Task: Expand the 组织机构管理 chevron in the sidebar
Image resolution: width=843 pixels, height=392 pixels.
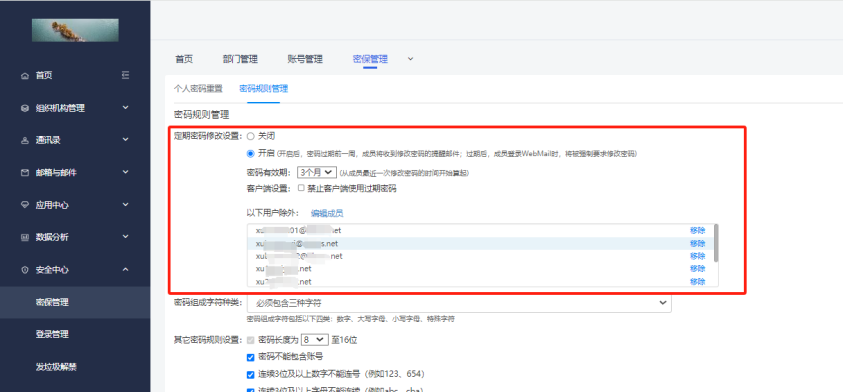Action: pyautogui.click(x=125, y=108)
